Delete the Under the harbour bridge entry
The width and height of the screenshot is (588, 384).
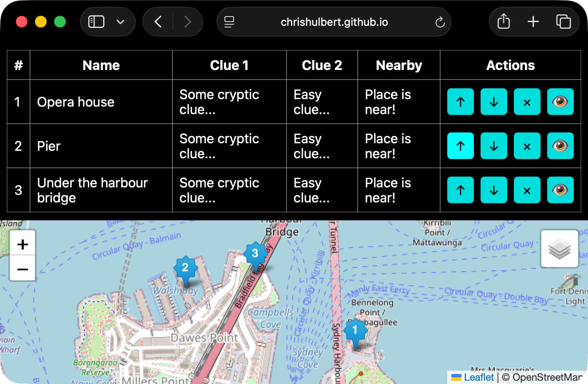tap(527, 190)
